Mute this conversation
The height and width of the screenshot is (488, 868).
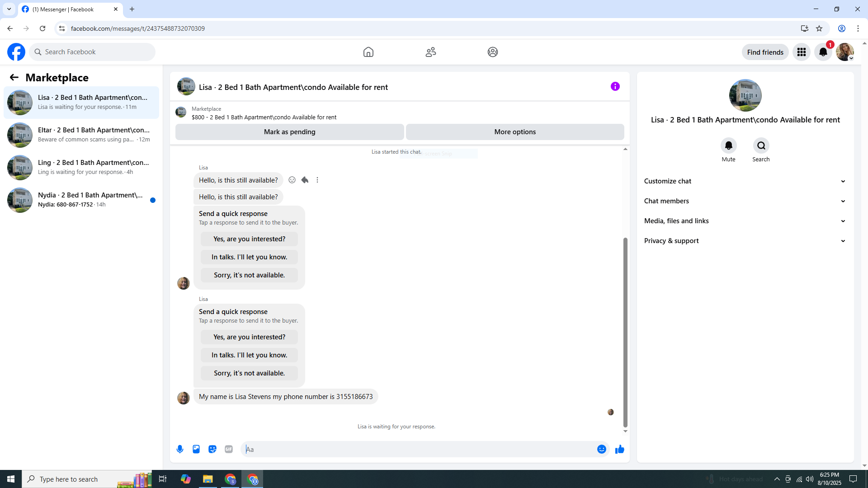[x=728, y=146]
